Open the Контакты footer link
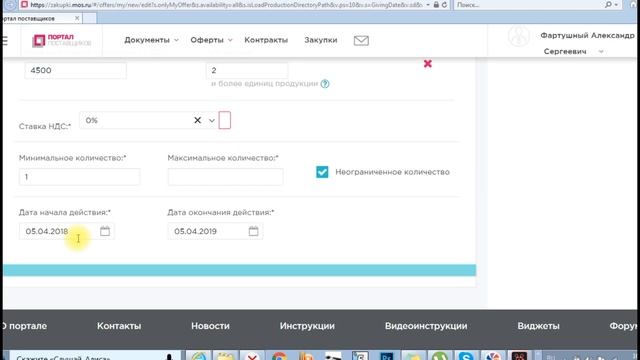 [x=119, y=326]
